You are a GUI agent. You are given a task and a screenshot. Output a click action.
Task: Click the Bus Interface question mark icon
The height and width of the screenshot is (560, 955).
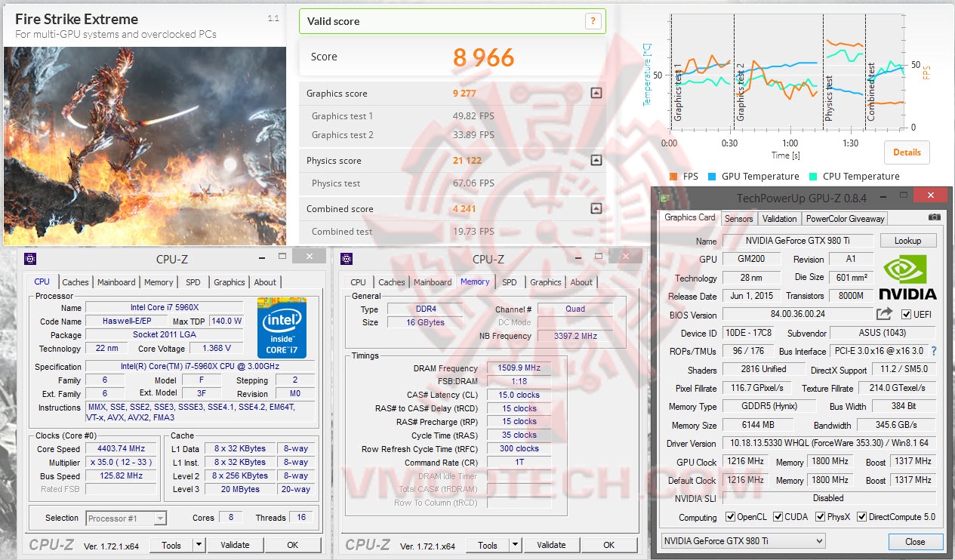(934, 351)
